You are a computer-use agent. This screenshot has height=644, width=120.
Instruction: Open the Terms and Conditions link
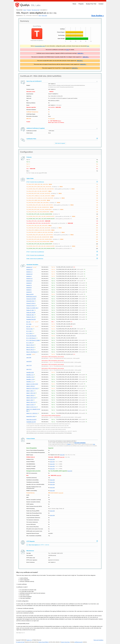[x=98, y=640]
